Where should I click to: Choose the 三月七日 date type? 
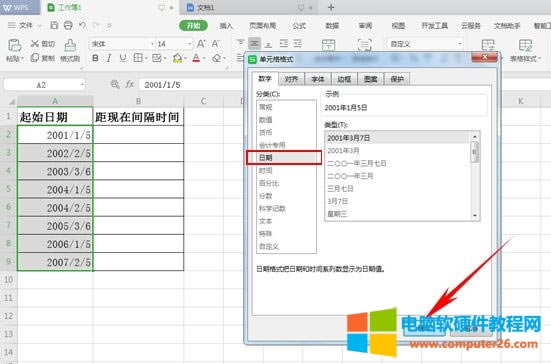[397, 189]
